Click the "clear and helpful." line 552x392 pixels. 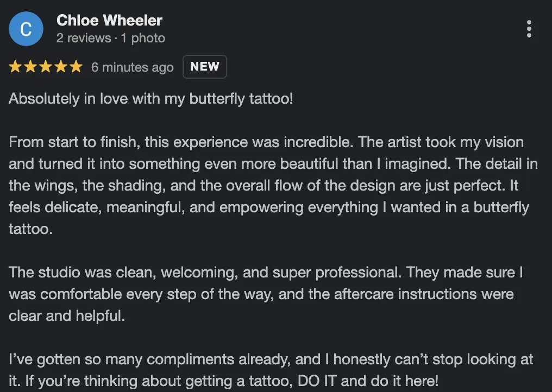click(x=67, y=315)
